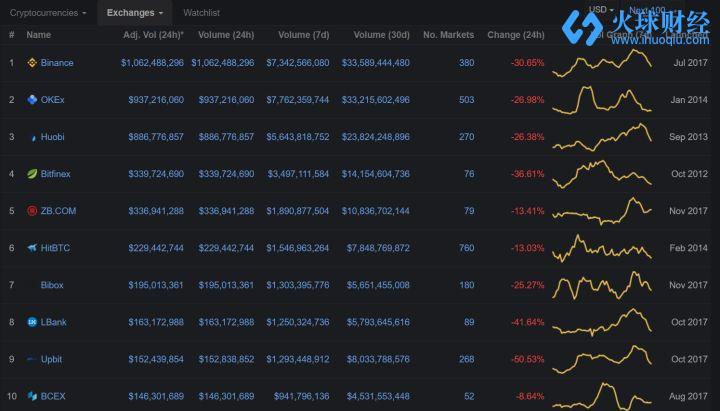Switch to the Watchlist tab
Viewport: 720px width, 411px height.
[201, 13]
